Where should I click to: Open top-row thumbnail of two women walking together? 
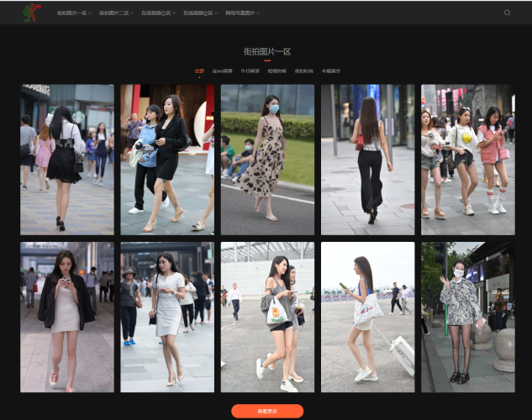(x=166, y=159)
